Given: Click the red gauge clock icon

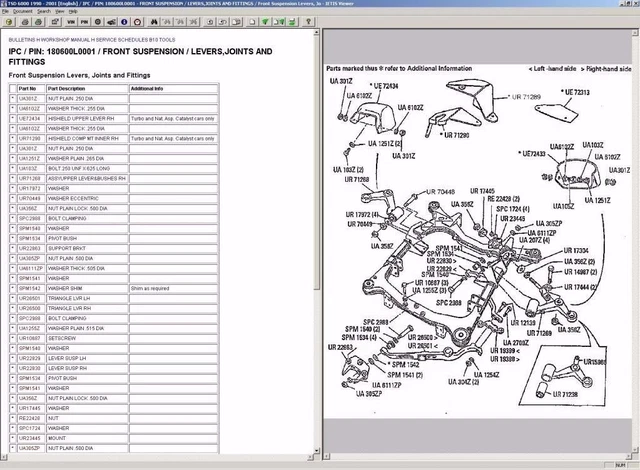Looking at the screenshot, I should 138,22.
